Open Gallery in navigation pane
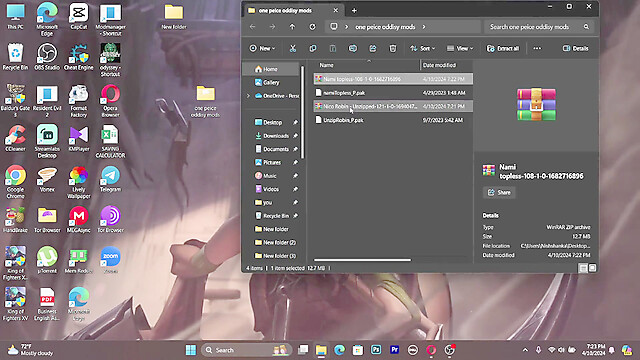This screenshot has width=640, height=360. click(271, 82)
